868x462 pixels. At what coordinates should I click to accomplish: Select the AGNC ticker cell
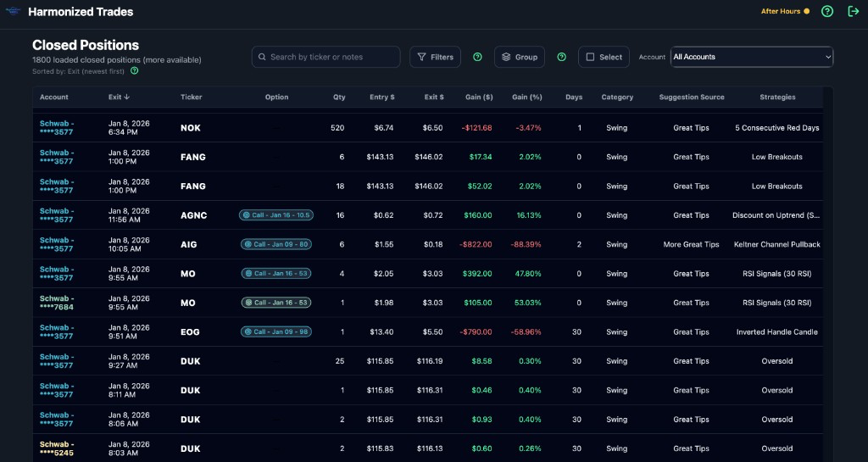[x=194, y=215]
